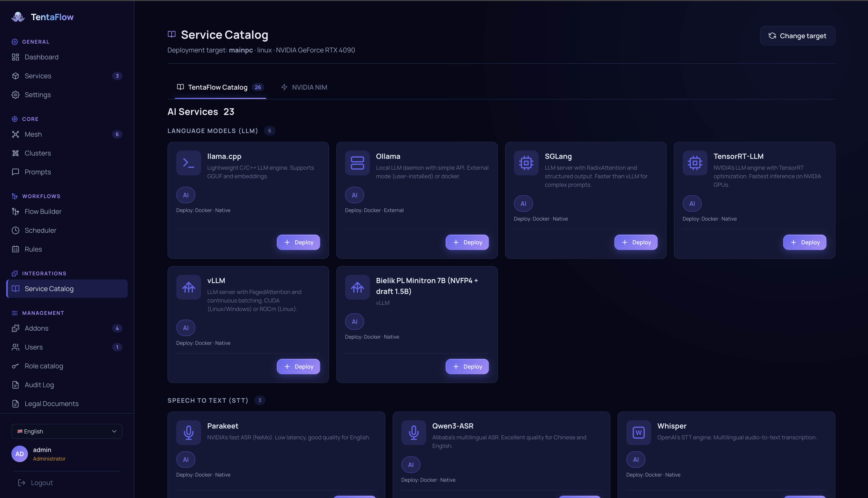Switch to the TentaFlow Catalog tab
The width and height of the screenshot is (868, 498).
click(220, 87)
